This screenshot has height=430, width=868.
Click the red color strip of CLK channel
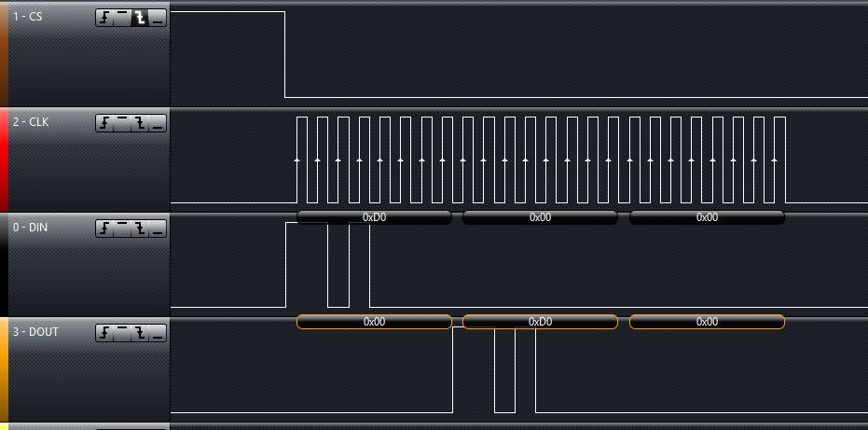point(4,160)
